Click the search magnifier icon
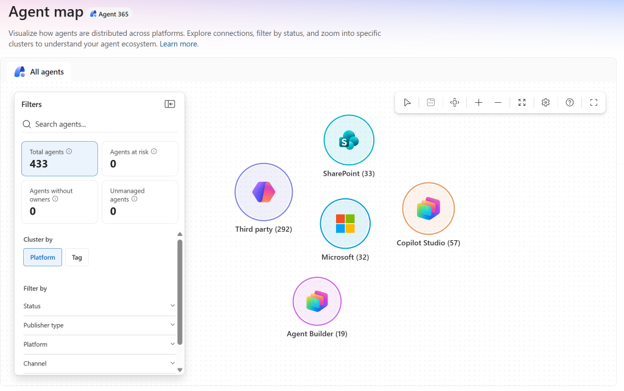The height and width of the screenshot is (391, 624). [27, 124]
